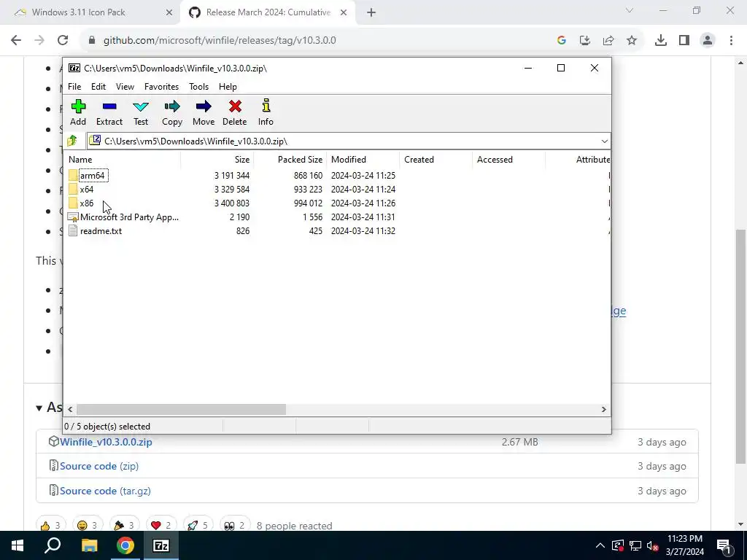Viewport: 747px width, 560px height.
Task: Collapse the Assets section triangle
Action: point(39,408)
